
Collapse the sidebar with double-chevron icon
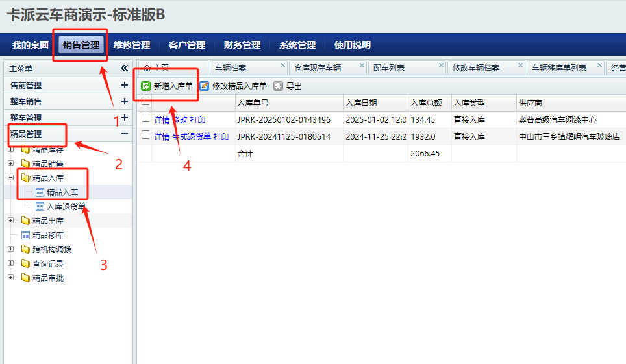pos(125,68)
